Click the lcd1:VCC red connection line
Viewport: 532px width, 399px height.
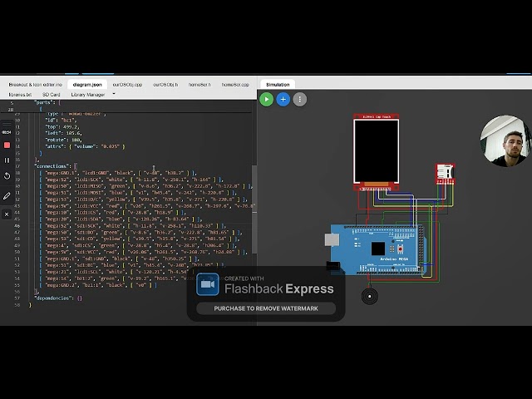(147, 206)
